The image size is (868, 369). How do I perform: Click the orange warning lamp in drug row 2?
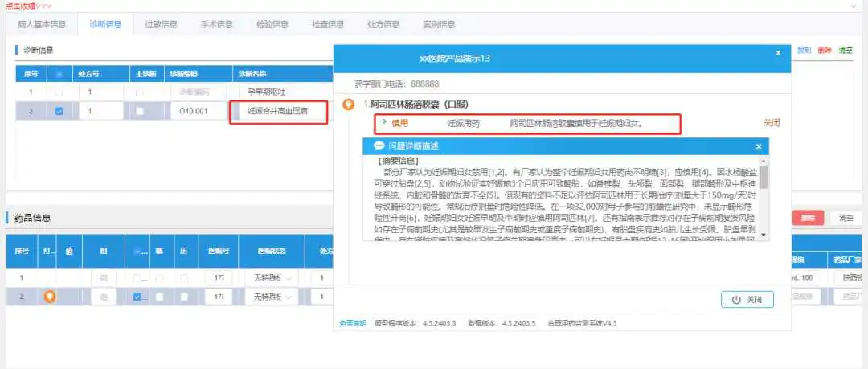point(50,297)
